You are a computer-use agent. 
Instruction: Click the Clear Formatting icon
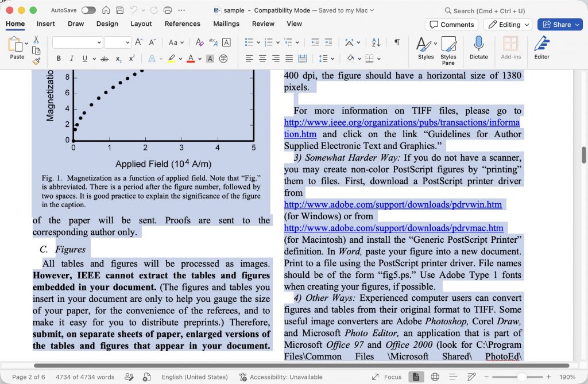[199, 42]
